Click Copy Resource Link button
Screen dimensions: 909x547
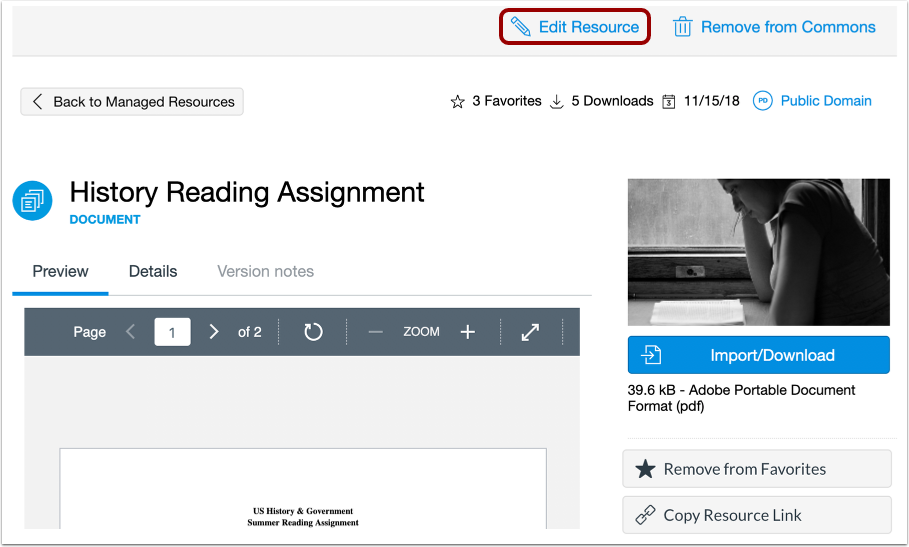pos(757,515)
